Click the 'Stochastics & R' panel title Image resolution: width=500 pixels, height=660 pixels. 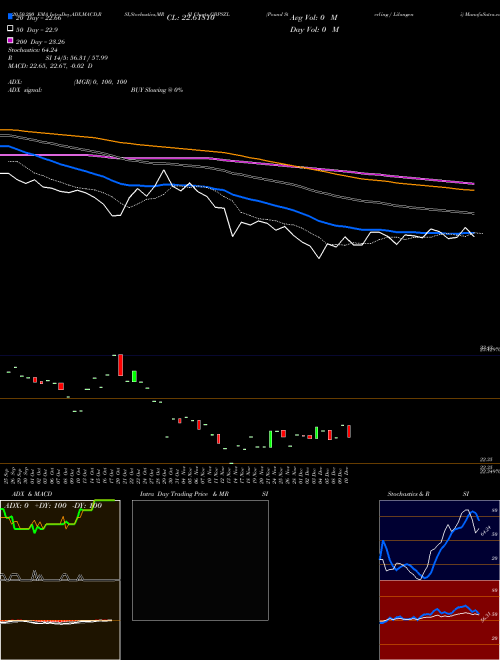[x=408, y=494]
